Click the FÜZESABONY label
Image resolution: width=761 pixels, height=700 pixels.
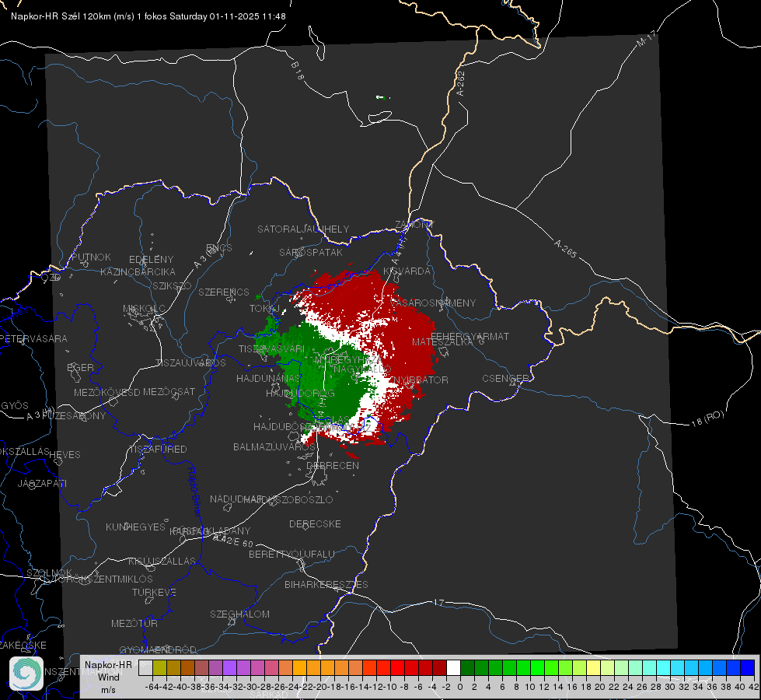74,416
